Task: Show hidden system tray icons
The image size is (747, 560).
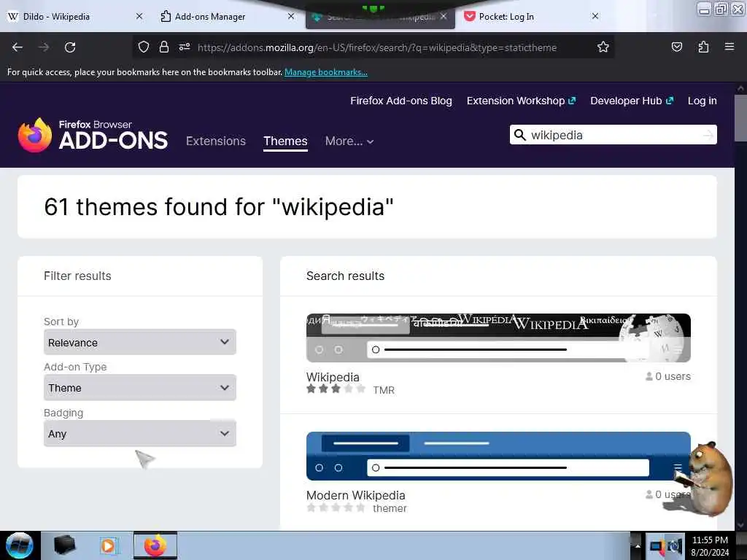Action: point(638,546)
